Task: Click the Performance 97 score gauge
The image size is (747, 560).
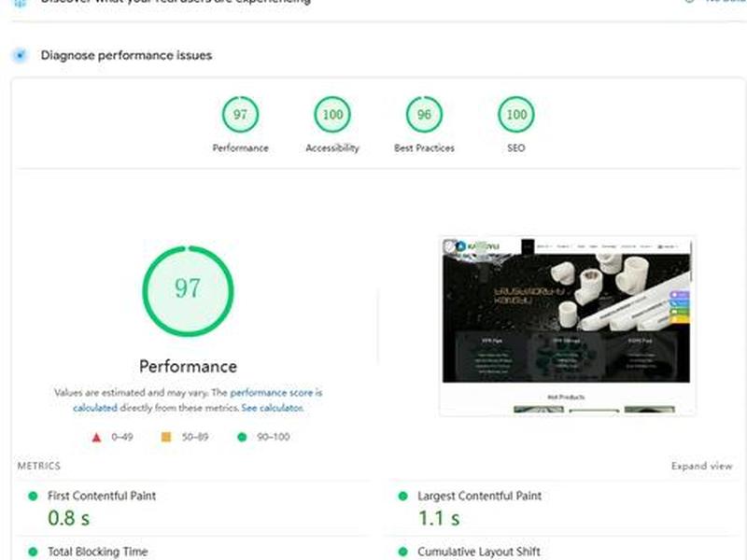Action: click(240, 114)
